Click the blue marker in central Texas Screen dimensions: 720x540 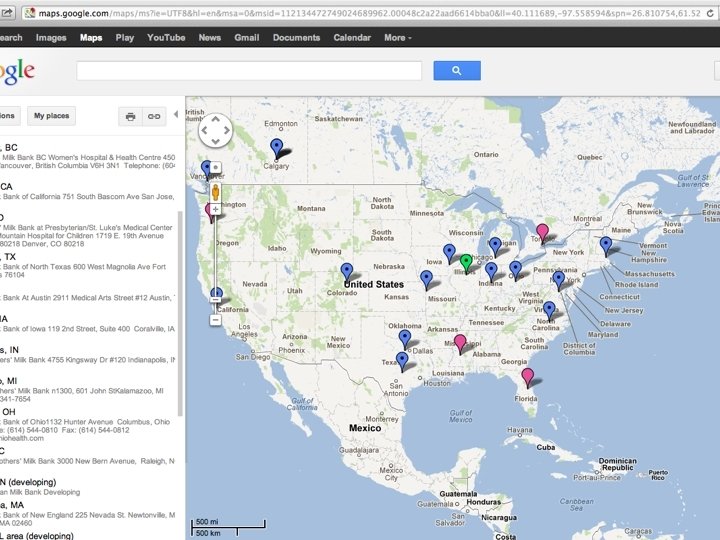coord(402,362)
